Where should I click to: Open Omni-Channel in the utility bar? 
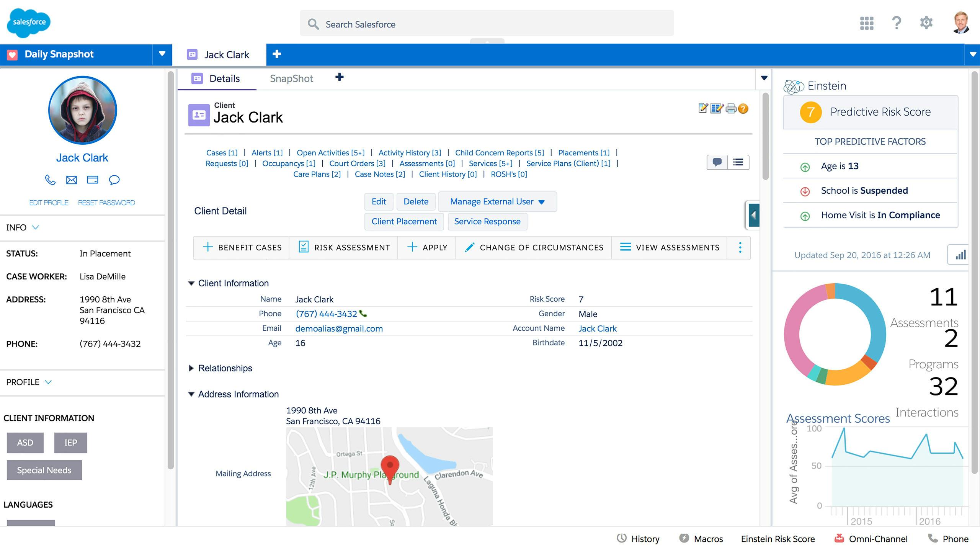pos(871,539)
